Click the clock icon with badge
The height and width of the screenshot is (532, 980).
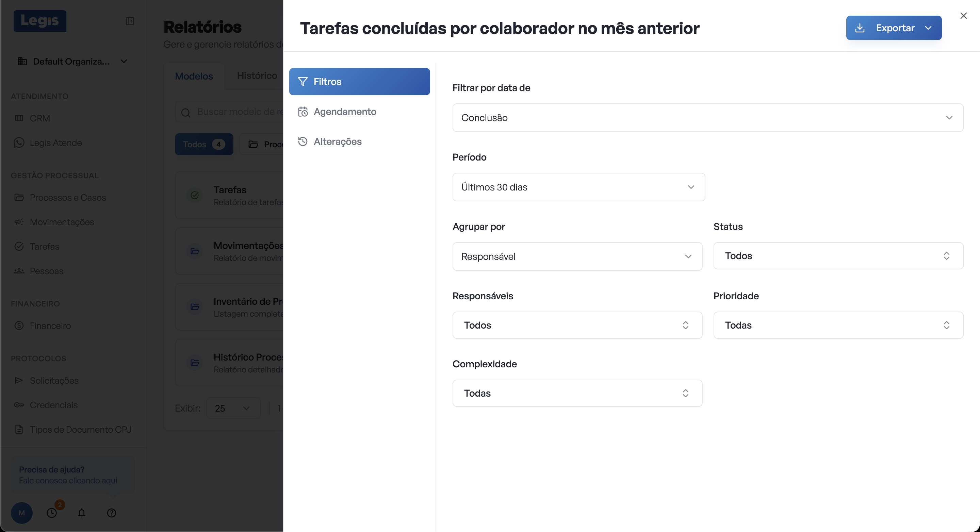tap(52, 513)
